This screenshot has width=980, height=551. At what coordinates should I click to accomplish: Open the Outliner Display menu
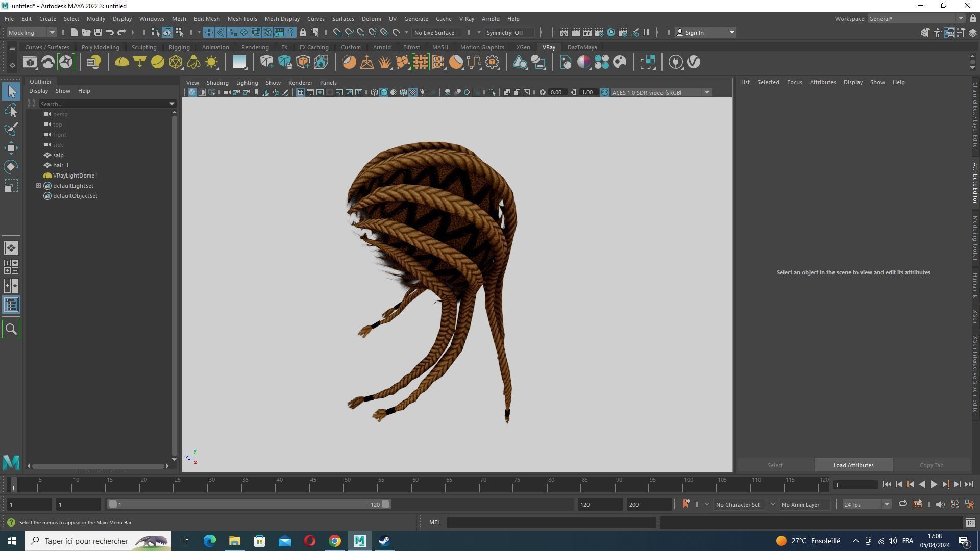click(x=38, y=91)
